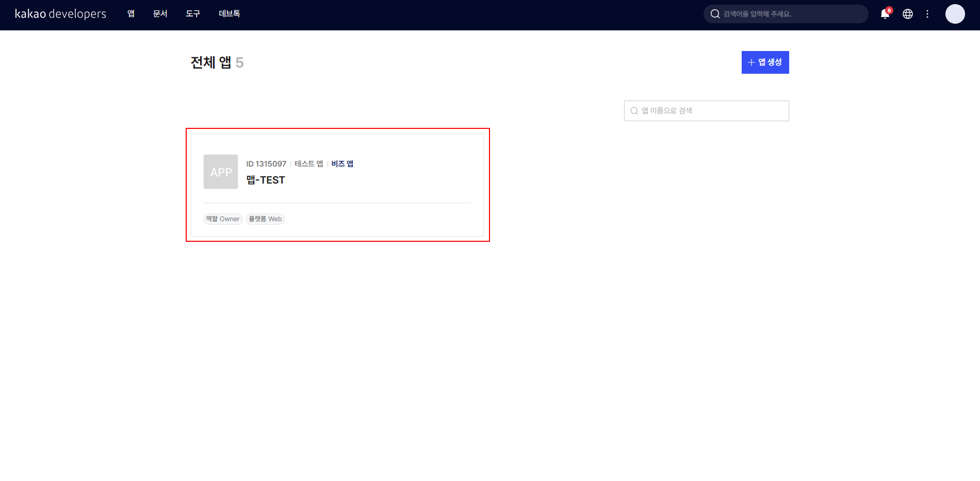Click the 앱 이름으로 검색 input field
Viewport: 980px width, 481px height.
(x=712, y=111)
